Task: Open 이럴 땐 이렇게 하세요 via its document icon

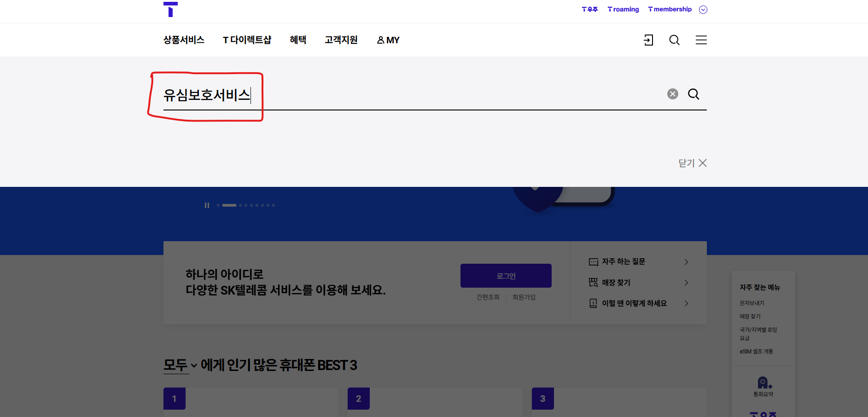Action: coord(593,303)
